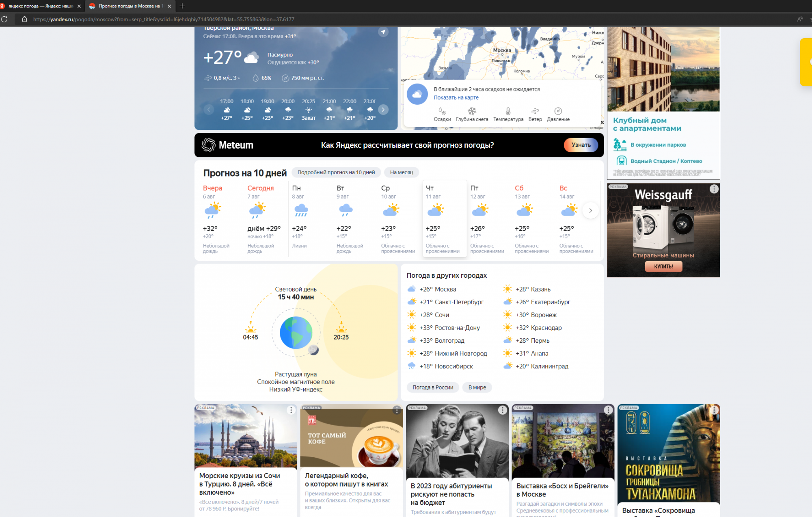Switch to the яндекс погода browser tab
Screen dimensions: 812x517
point(41,6)
